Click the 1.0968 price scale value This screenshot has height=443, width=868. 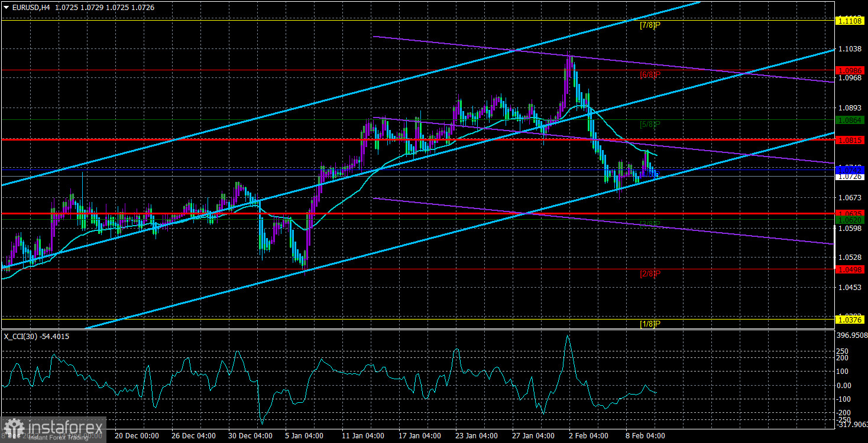pos(850,78)
